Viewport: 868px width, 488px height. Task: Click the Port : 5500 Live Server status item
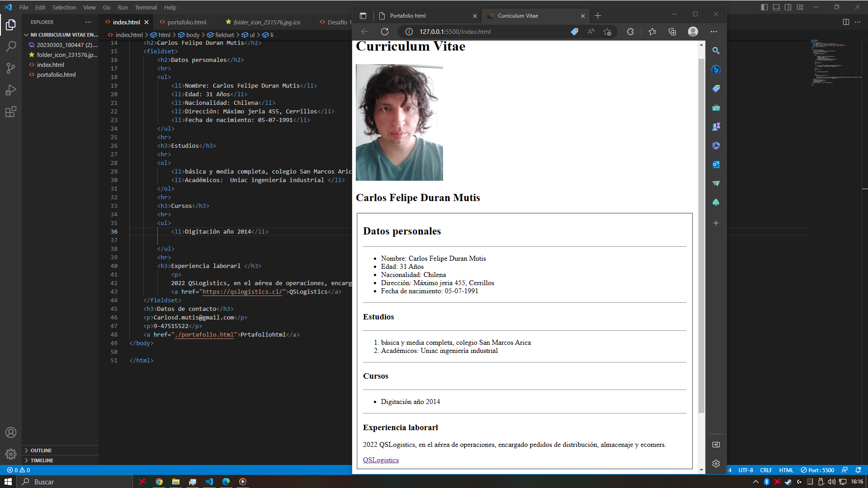pos(817,470)
